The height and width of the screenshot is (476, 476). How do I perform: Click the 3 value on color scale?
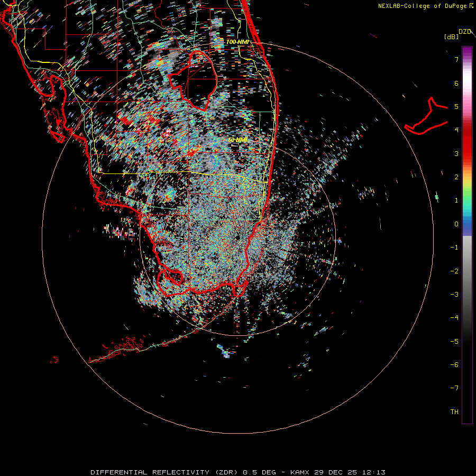tap(456, 153)
